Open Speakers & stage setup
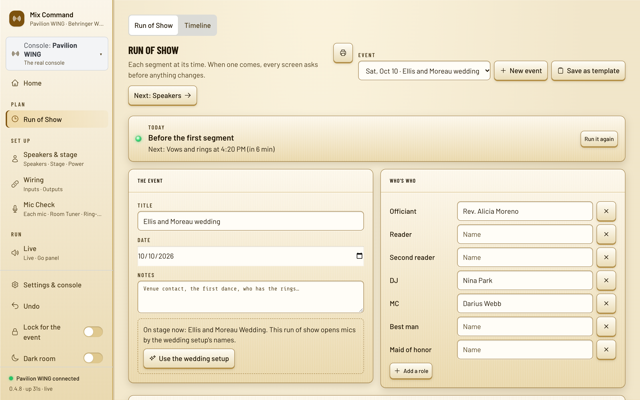 pyautogui.click(x=57, y=159)
